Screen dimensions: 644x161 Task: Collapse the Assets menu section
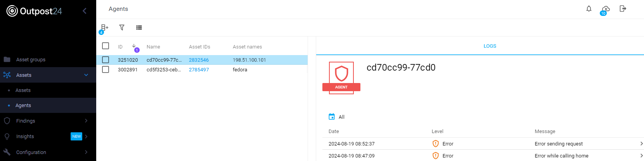(86, 75)
